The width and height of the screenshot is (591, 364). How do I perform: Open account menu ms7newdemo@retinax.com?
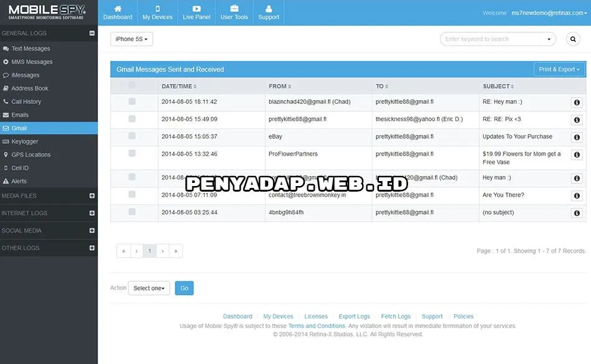tap(549, 13)
